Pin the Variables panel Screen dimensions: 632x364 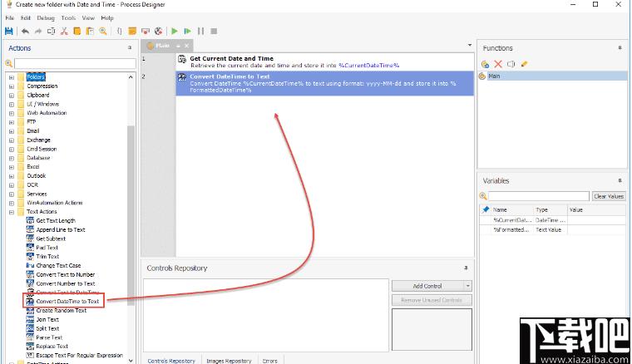[620, 181]
